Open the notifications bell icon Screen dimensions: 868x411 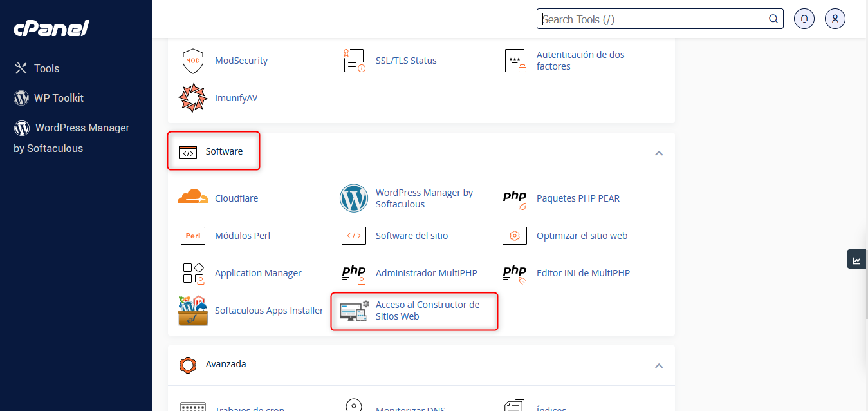click(x=804, y=19)
